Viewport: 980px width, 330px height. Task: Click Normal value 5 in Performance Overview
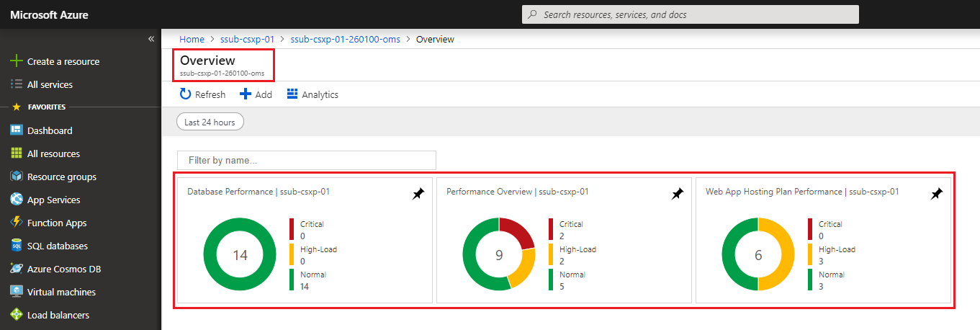562,287
